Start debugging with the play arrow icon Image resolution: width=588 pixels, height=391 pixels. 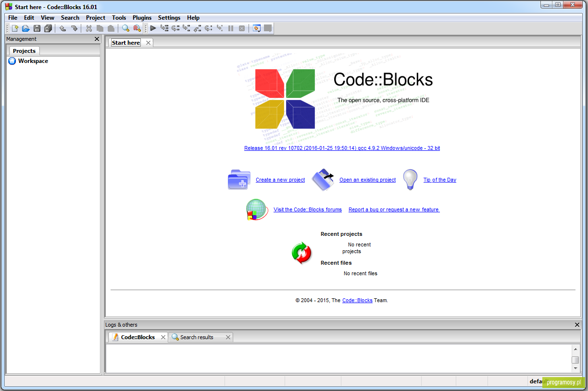coord(153,28)
